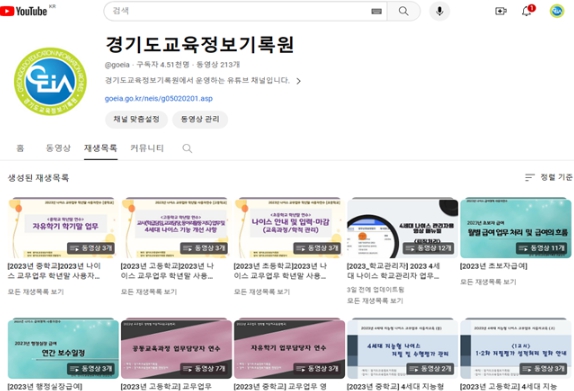Open the account avatar menu

(x=556, y=11)
